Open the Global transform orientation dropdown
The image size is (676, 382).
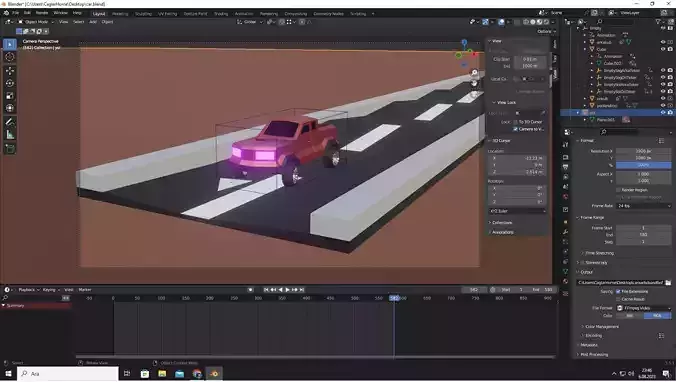tap(250, 22)
